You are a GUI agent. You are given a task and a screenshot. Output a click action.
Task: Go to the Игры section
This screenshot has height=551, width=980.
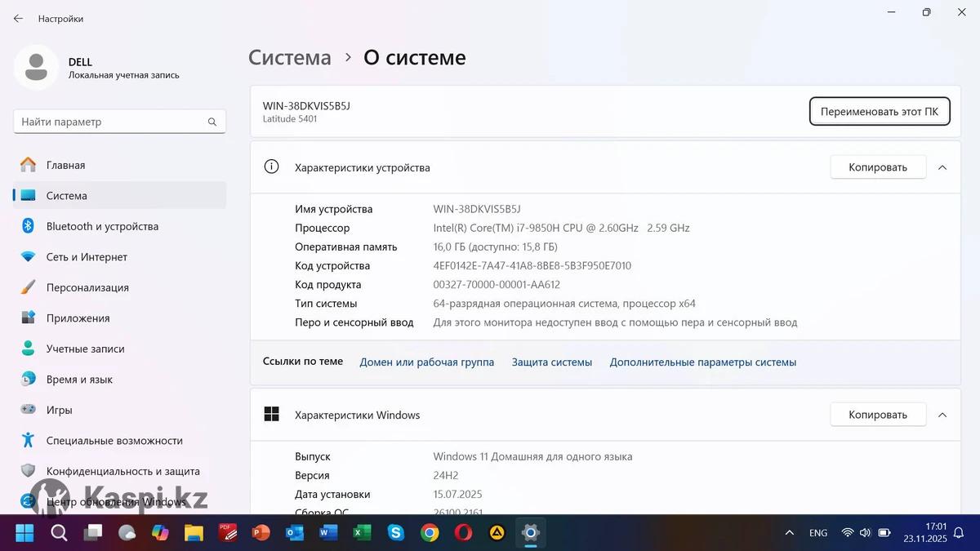59,410
